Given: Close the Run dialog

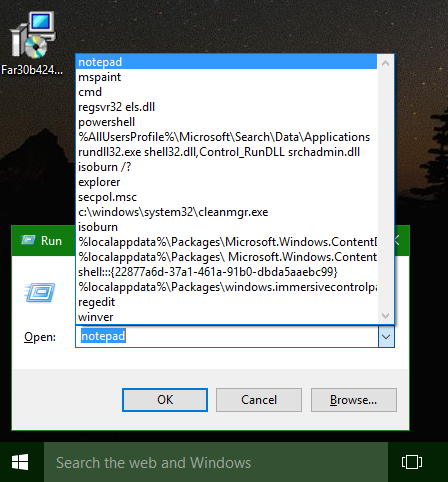Looking at the screenshot, I should (397, 240).
